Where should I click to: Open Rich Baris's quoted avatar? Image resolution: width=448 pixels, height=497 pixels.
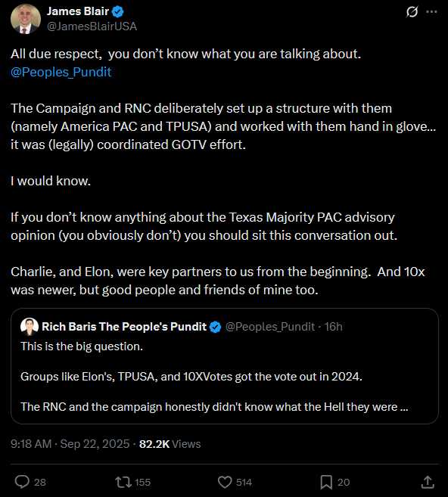pyautogui.click(x=30, y=326)
